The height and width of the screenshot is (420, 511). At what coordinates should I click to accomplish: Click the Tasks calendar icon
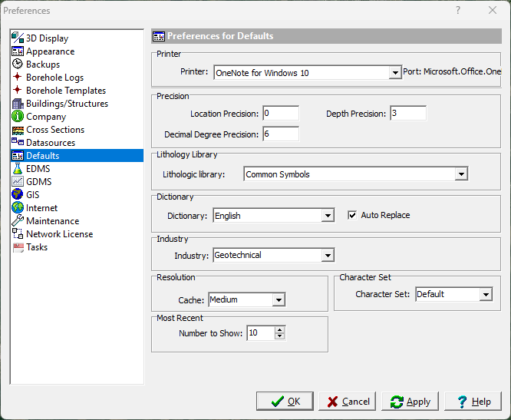[18, 247]
